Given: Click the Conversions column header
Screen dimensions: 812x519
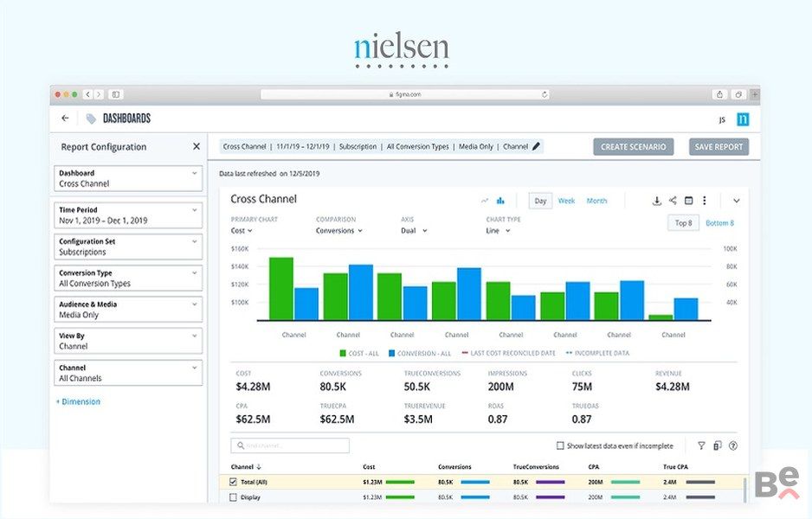Looking at the screenshot, I should pos(454,467).
